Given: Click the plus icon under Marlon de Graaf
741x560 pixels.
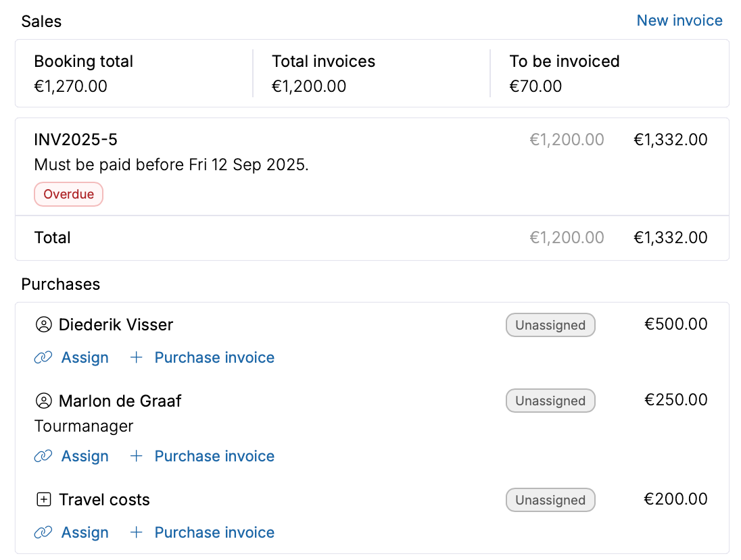Looking at the screenshot, I should [x=137, y=457].
